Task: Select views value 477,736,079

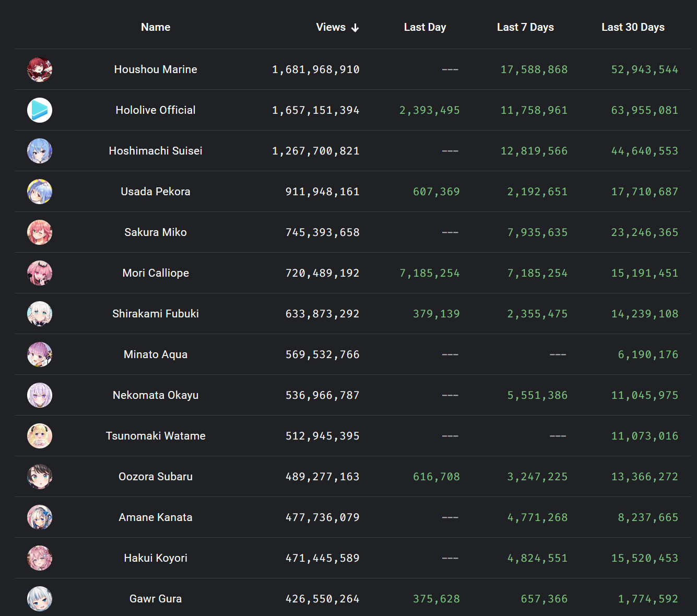Action: pyautogui.click(x=323, y=517)
